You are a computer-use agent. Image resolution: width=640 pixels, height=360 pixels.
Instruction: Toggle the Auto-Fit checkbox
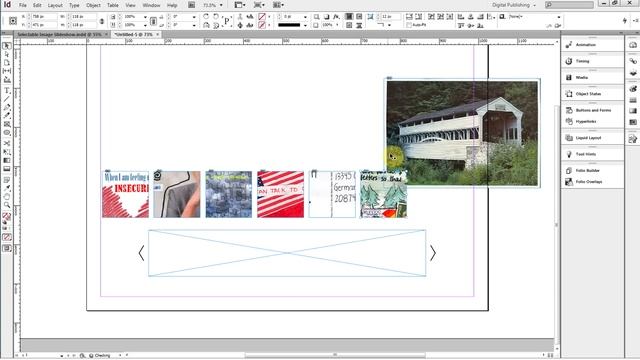click(409, 25)
